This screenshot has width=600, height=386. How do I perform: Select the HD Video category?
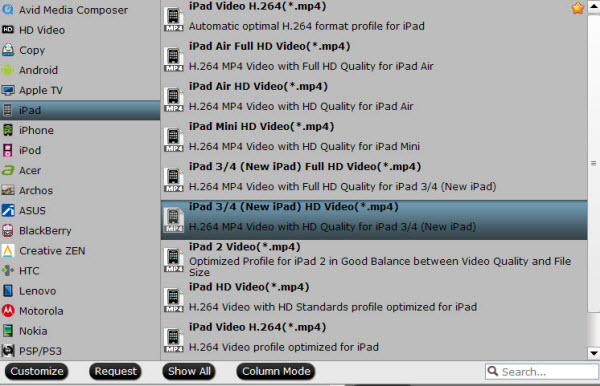80,30
